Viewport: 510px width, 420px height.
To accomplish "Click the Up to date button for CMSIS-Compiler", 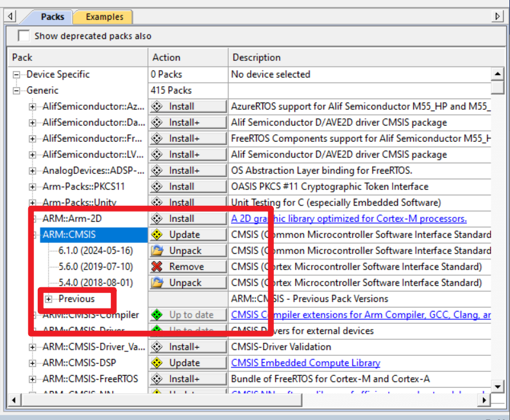I will [188, 315].
